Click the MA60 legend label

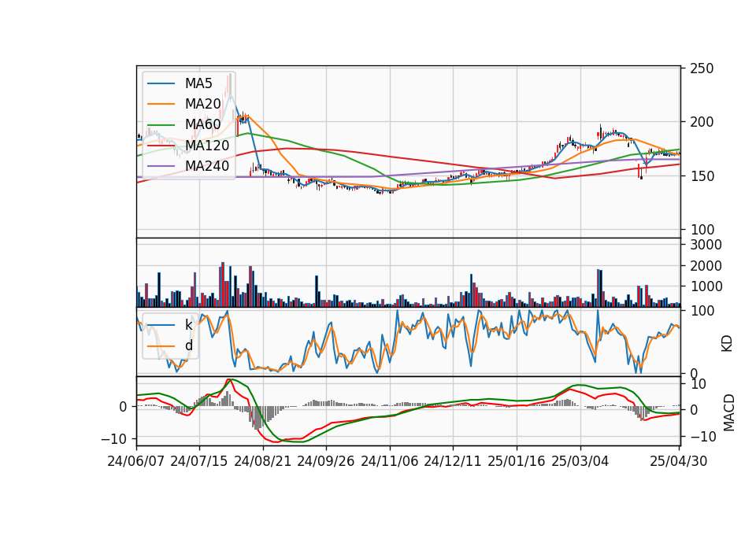(x=202, y=125)
